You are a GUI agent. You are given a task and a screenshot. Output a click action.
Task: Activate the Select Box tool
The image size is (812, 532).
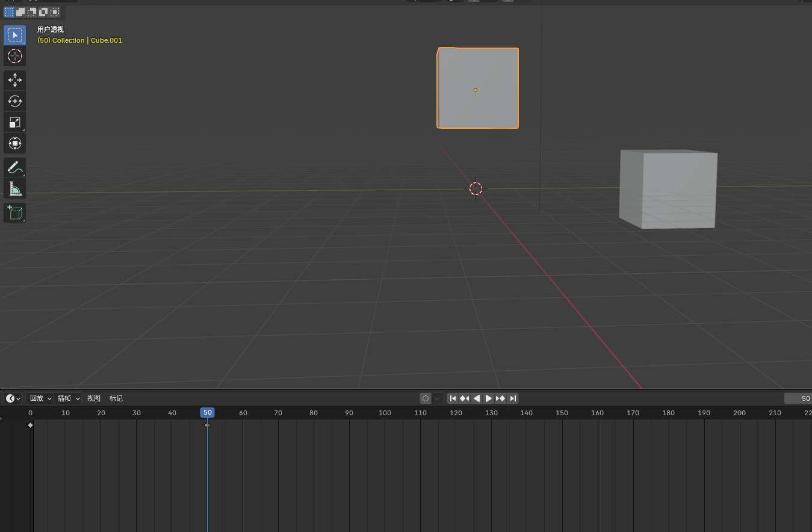pos(15,35)
